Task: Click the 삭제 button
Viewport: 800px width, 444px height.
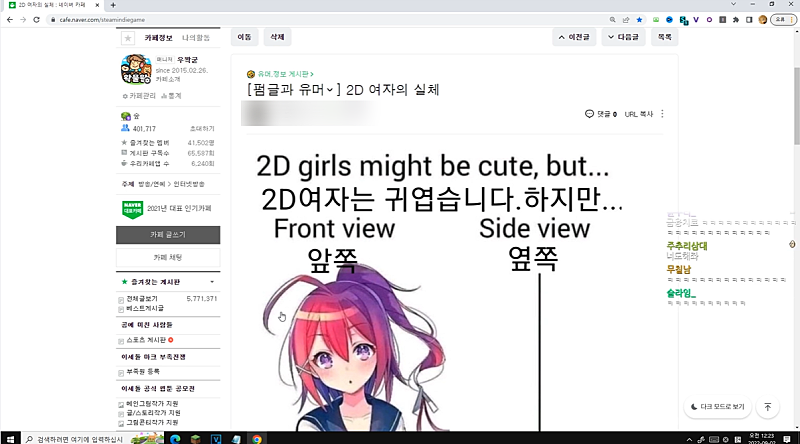Action: click(277, 37)
